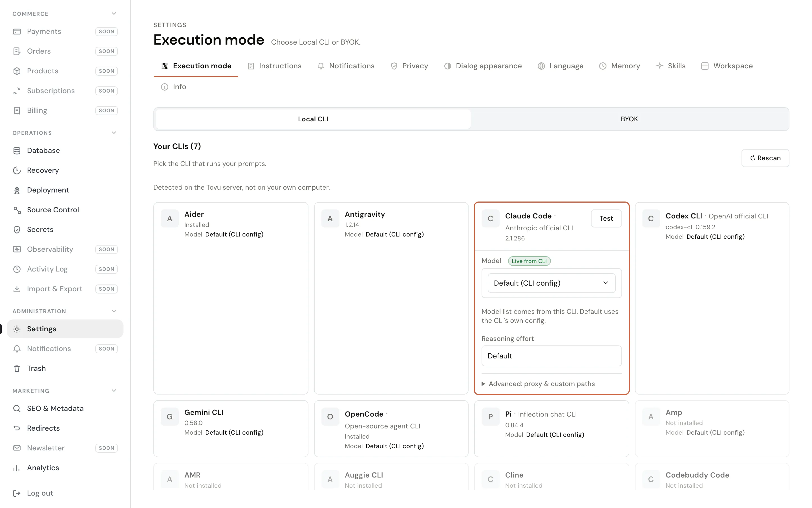Open the Privacy tab

409,66
